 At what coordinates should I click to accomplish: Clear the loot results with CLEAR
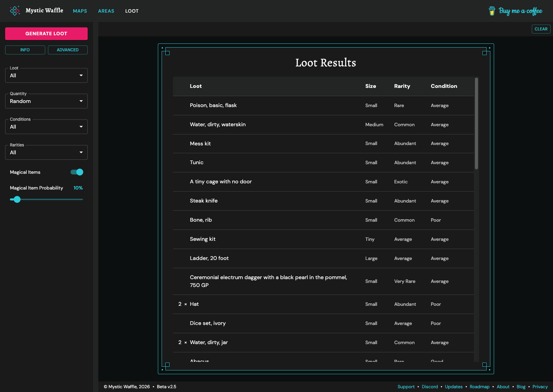click(541, 29)
